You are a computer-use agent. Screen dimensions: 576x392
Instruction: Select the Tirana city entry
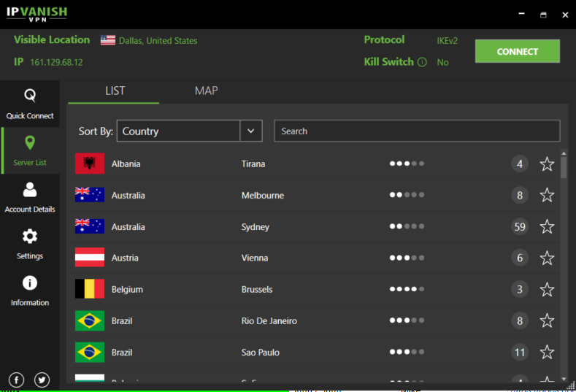253,164
